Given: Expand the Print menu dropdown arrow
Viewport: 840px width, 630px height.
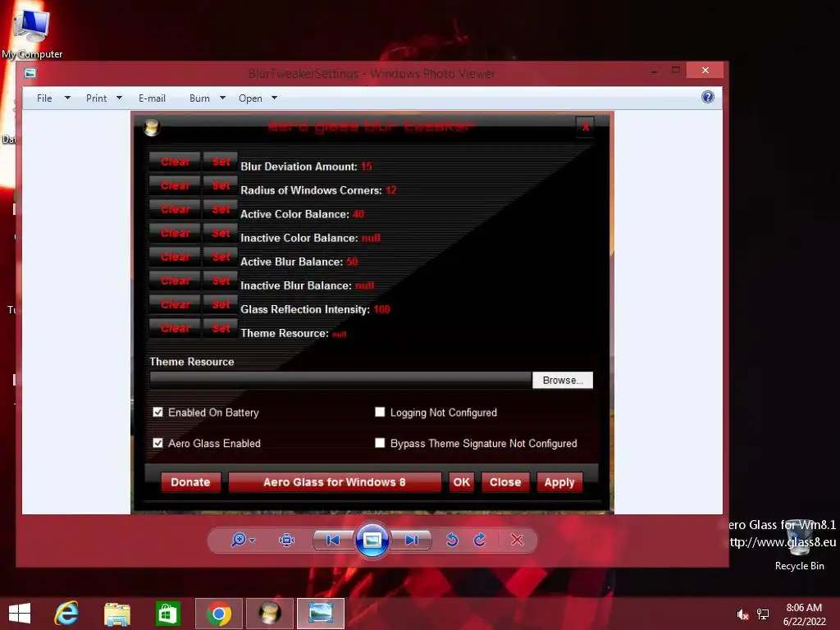Looking at the screenshot, I should click(x=119, y=98).
